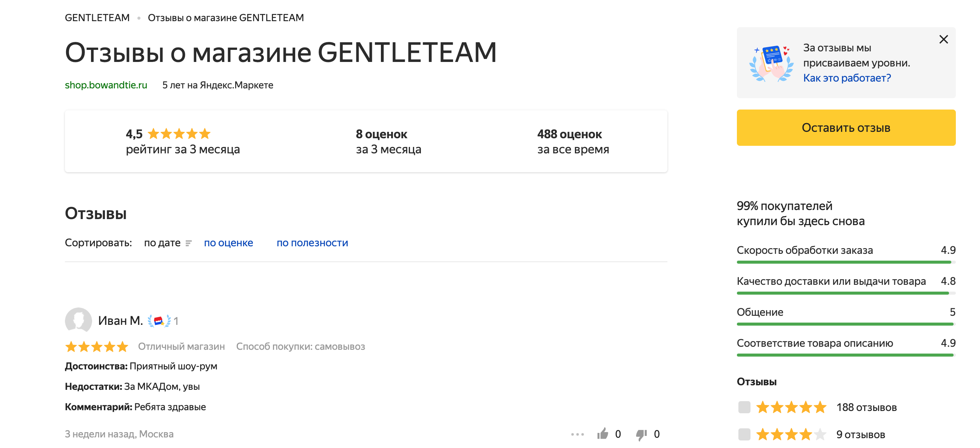Click the 188 отзывов label

click(x=866, y=407)
